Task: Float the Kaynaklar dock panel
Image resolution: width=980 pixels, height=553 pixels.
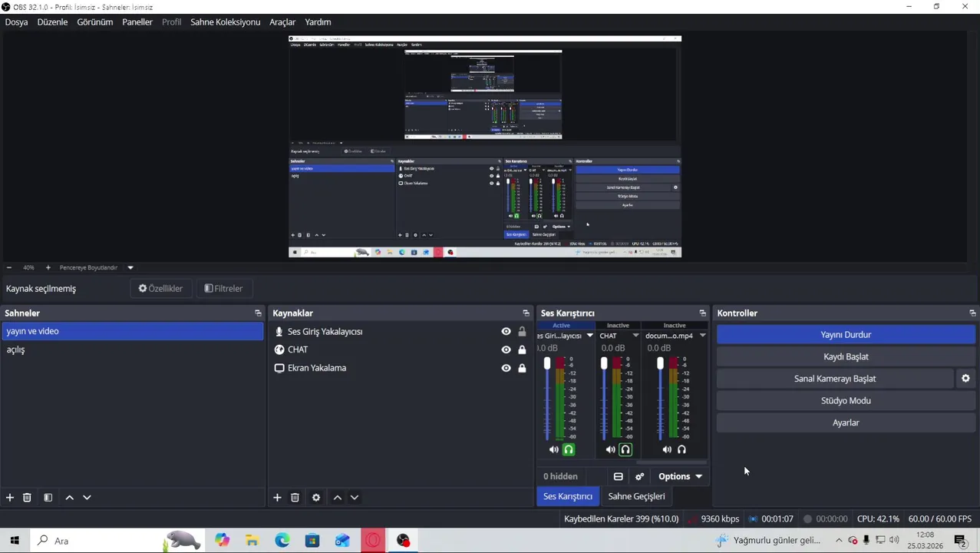Action: [x=526, y=313]
